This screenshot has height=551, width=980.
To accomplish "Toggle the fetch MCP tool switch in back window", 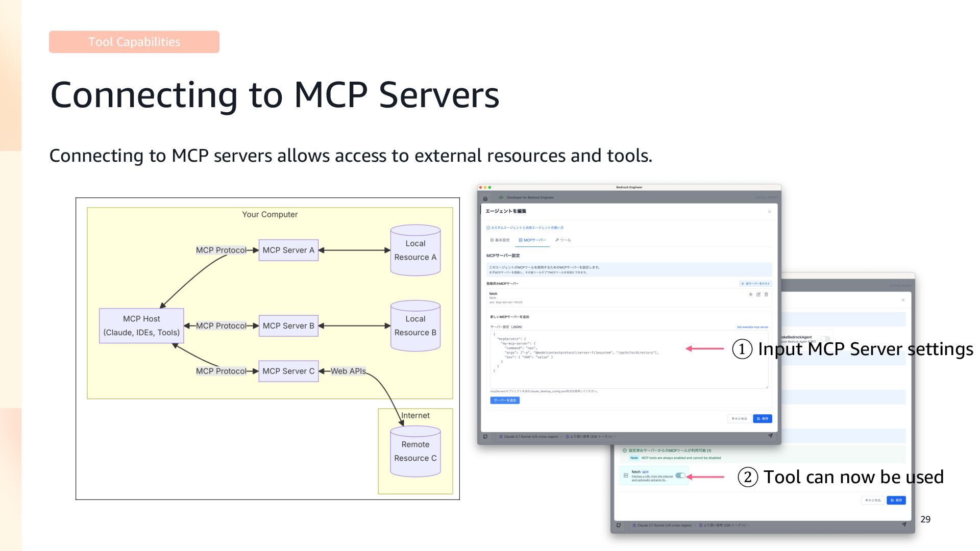I will click(680, 475).
